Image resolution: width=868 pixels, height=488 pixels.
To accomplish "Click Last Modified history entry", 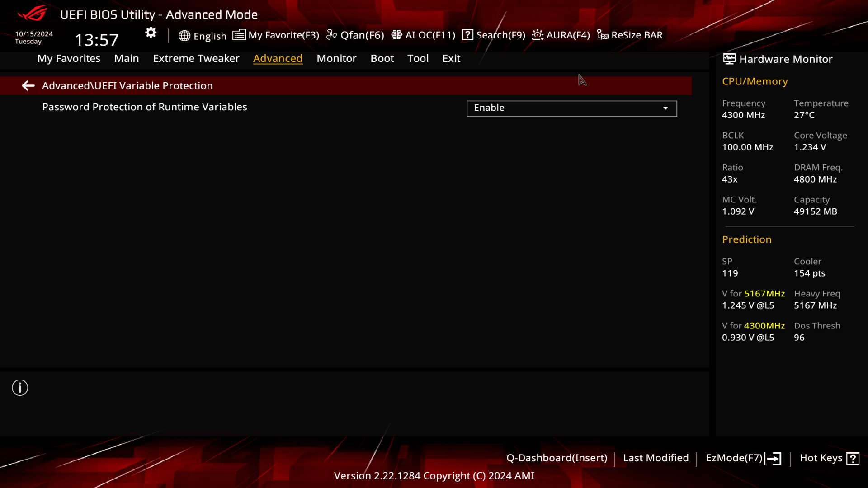I will click(656, 458).
